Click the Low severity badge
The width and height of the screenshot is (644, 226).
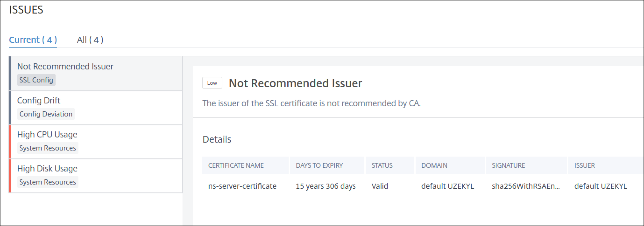click(x=212, y=83)
